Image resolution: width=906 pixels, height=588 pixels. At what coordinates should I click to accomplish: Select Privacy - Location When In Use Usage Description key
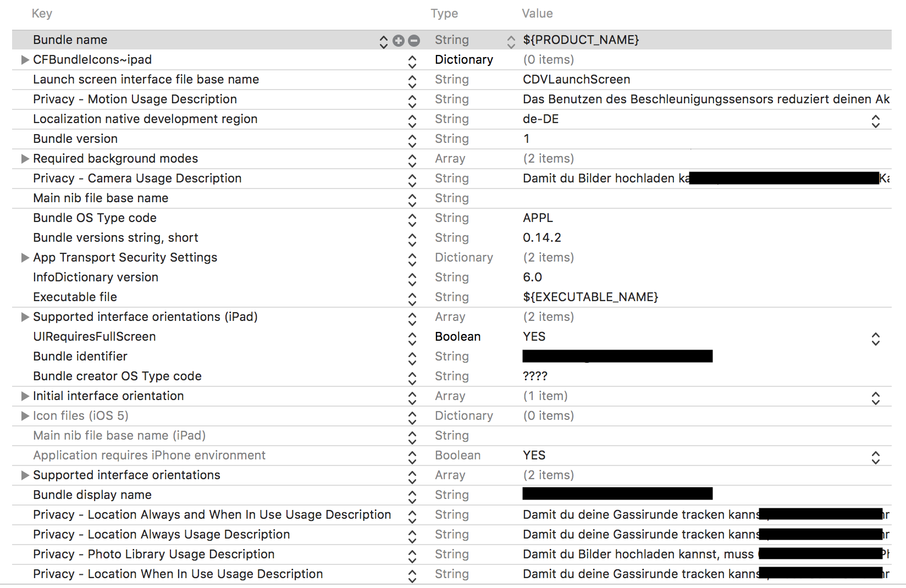click(178, 574)
